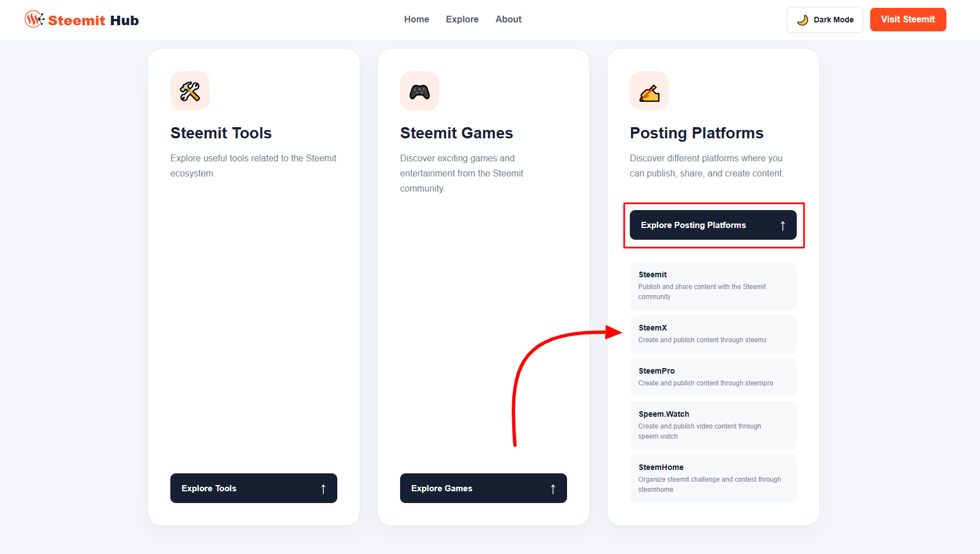This screenshot has height=554, width=980.
Task: Collapse the Explore Posting Platforms section
Action: 713,225
